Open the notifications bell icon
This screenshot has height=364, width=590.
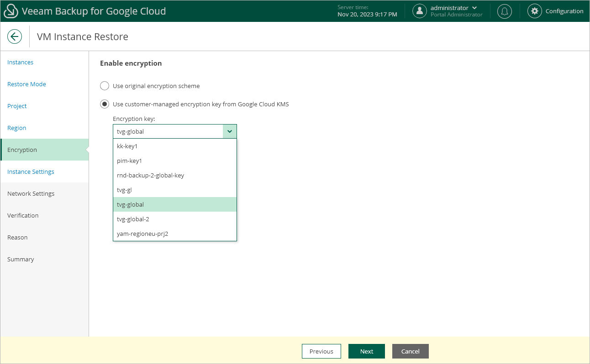(x=505, y=11)
